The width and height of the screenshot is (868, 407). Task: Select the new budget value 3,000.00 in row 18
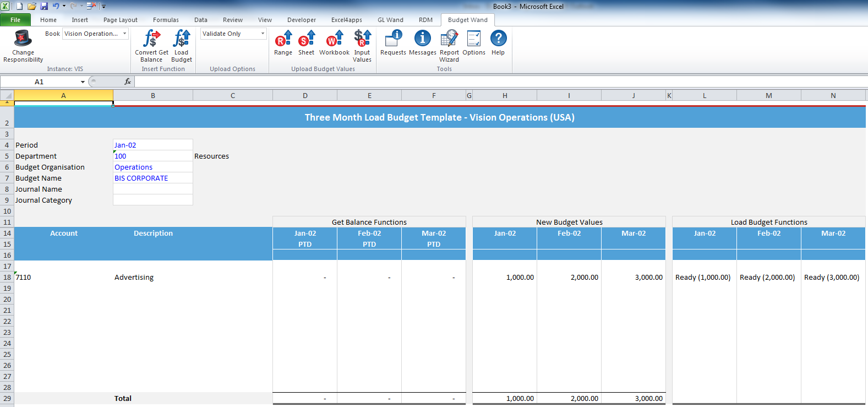[x=634, y=277]
